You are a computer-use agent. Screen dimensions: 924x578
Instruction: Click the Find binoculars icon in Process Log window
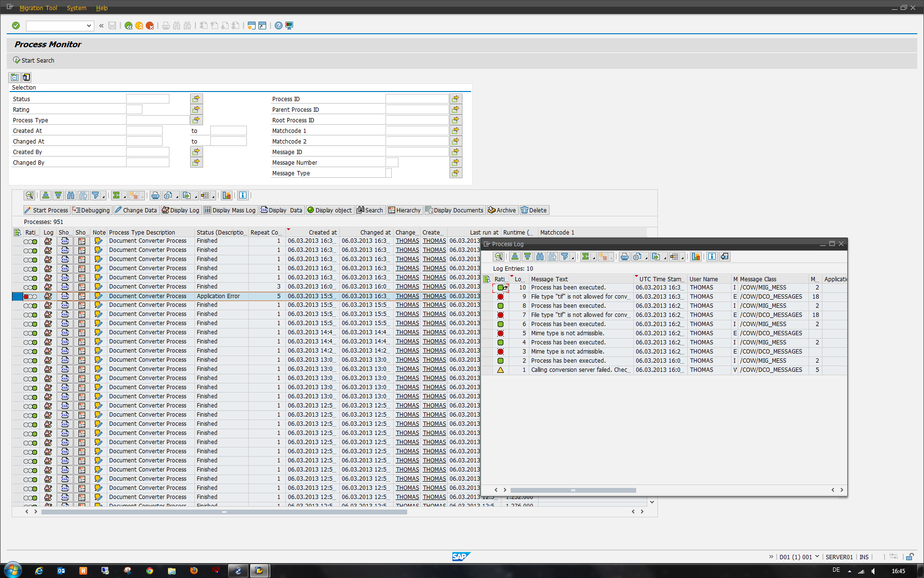[540, 257]
